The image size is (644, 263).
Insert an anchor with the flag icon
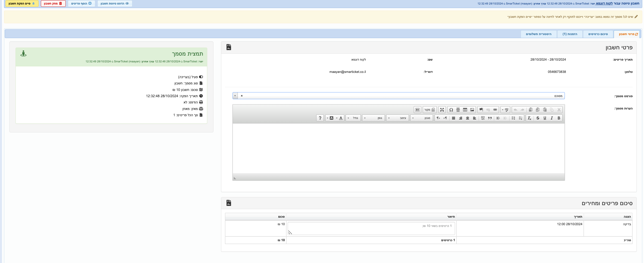(x=481, y=110)
